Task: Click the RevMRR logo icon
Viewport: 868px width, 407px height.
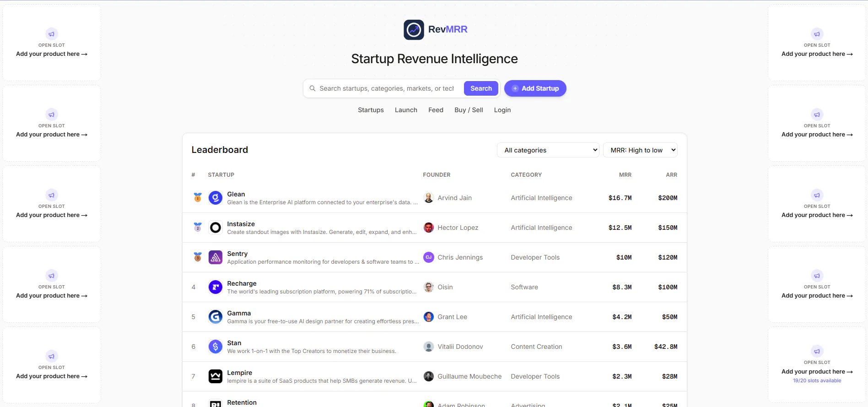Action: point(414,30)
